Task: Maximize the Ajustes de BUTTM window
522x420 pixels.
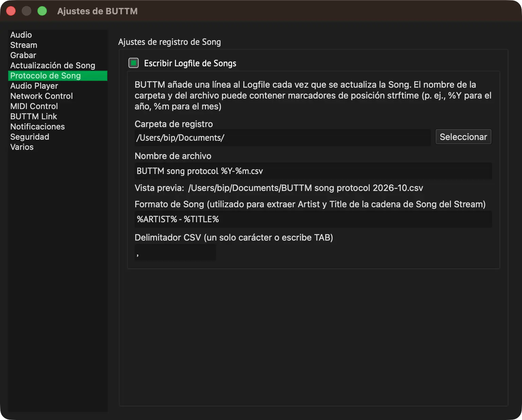Action: tap(42, 11)
